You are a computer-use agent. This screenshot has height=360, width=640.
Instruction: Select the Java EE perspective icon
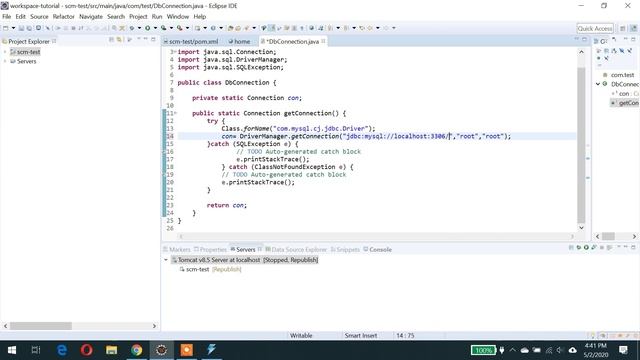pos(633,28)
